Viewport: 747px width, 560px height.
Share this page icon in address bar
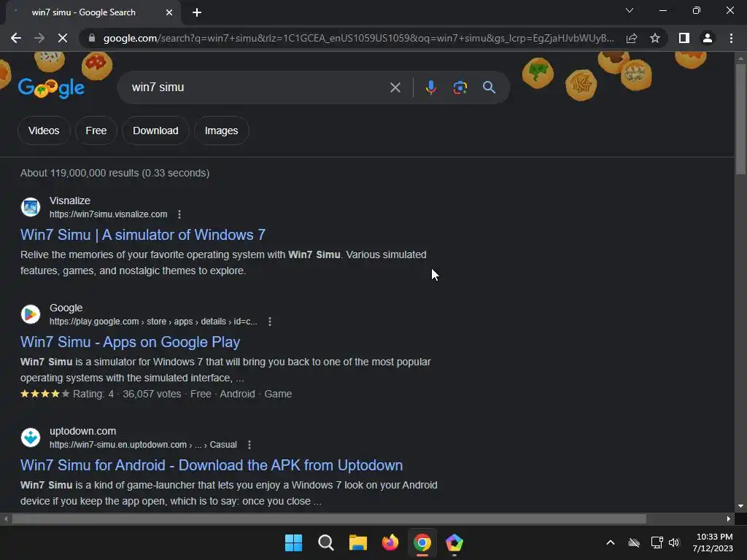click(x=632, y=38)
